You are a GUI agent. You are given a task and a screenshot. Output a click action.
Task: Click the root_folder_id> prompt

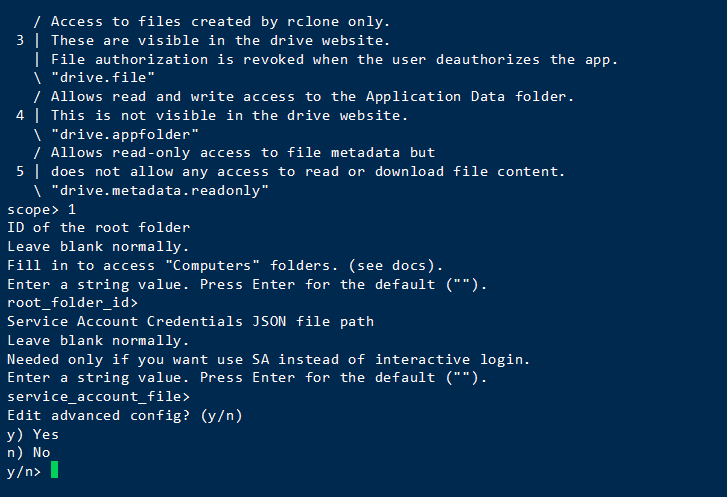point(72,302)
